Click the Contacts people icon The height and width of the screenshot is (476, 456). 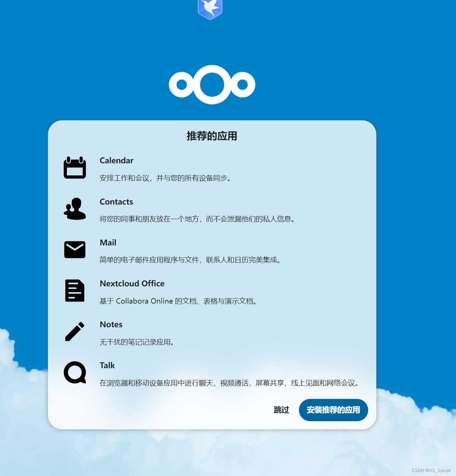(x=75, y=209)
